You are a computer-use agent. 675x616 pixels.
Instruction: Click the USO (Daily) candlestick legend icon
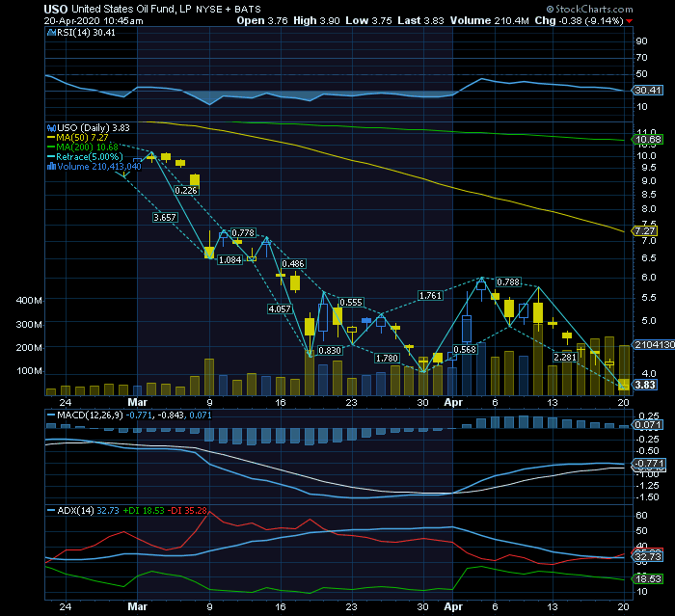coord(52,126)
